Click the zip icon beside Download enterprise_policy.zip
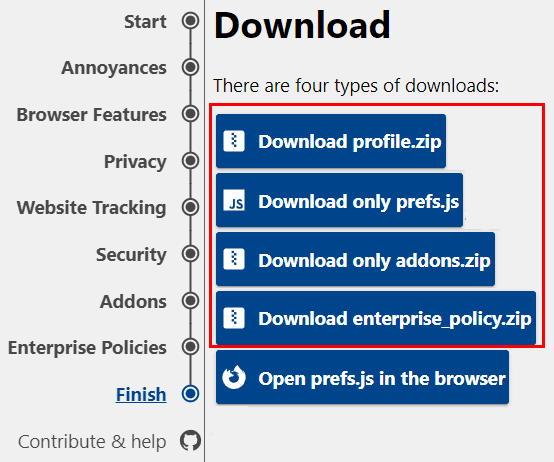Viewport: 554px width, 462px height. point(234,318)
